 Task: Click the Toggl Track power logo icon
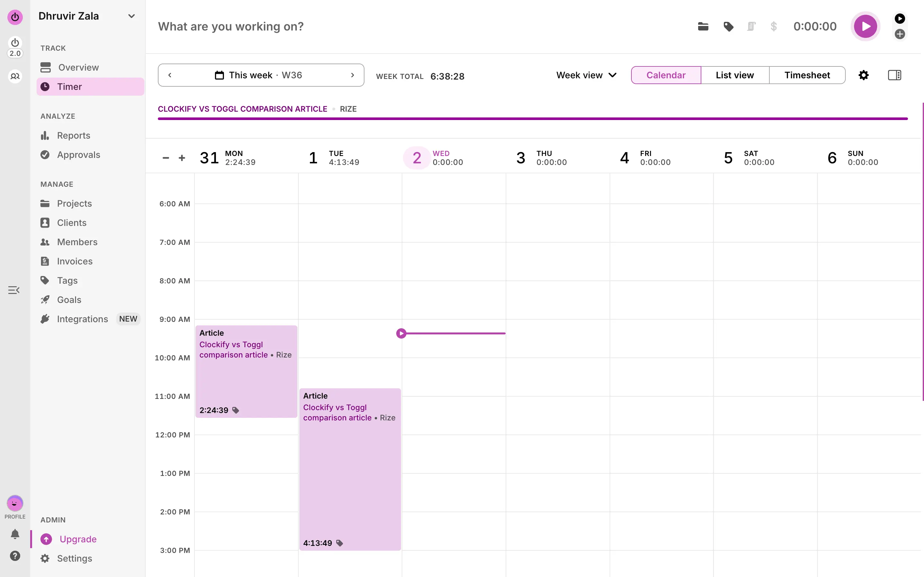tap(15, 17)
